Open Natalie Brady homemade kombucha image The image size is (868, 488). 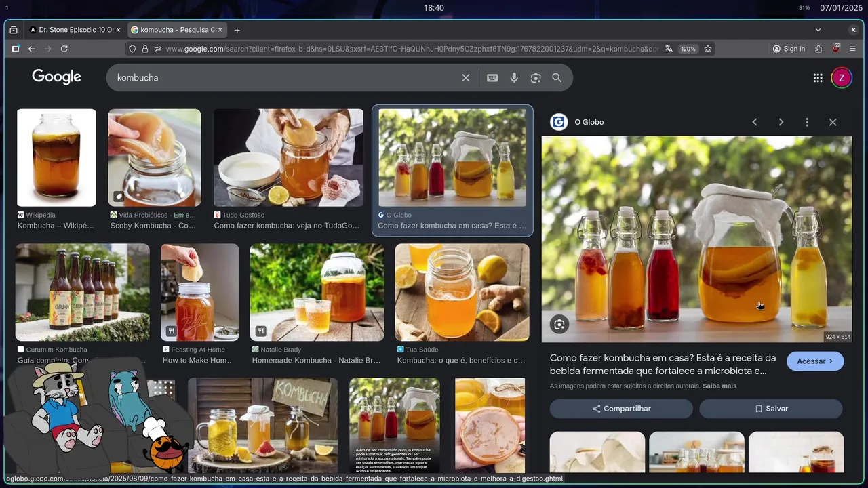[317, 292]
